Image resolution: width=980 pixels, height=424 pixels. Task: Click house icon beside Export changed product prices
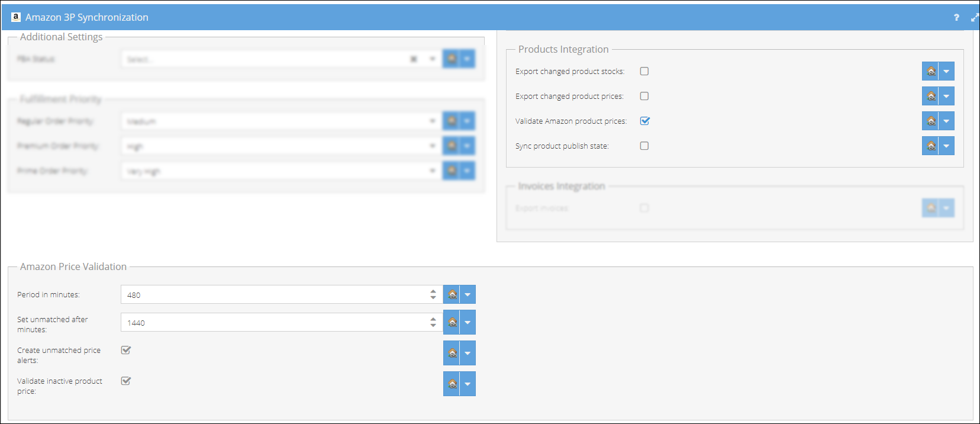coord(931,97)
